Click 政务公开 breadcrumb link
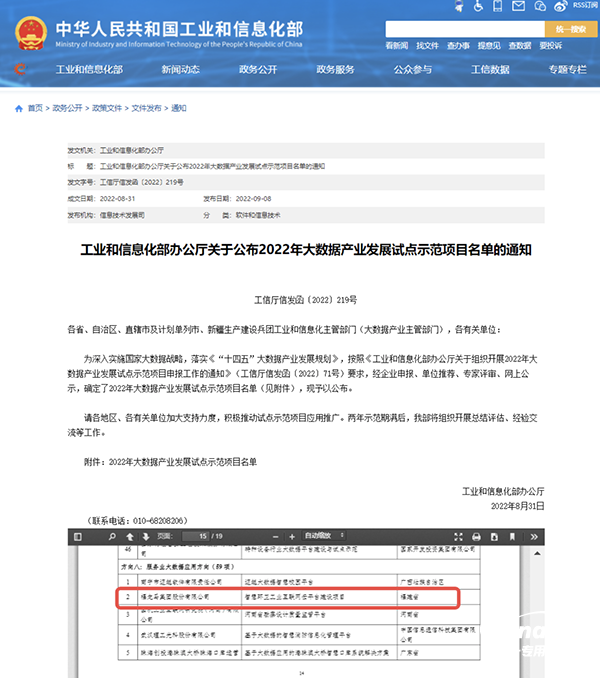This screenshot has height=678, width=600. (67, 108)
